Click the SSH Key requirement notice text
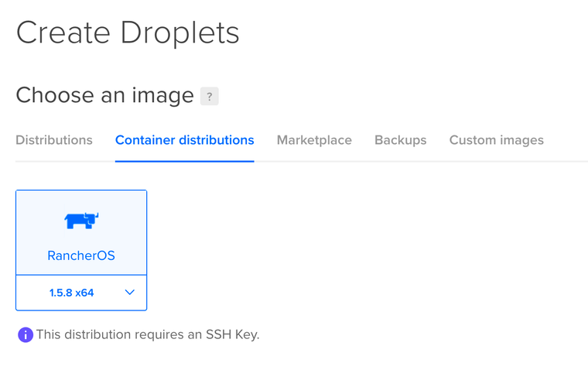The width and height of the screenshot is (588, 370). (148, 334)
